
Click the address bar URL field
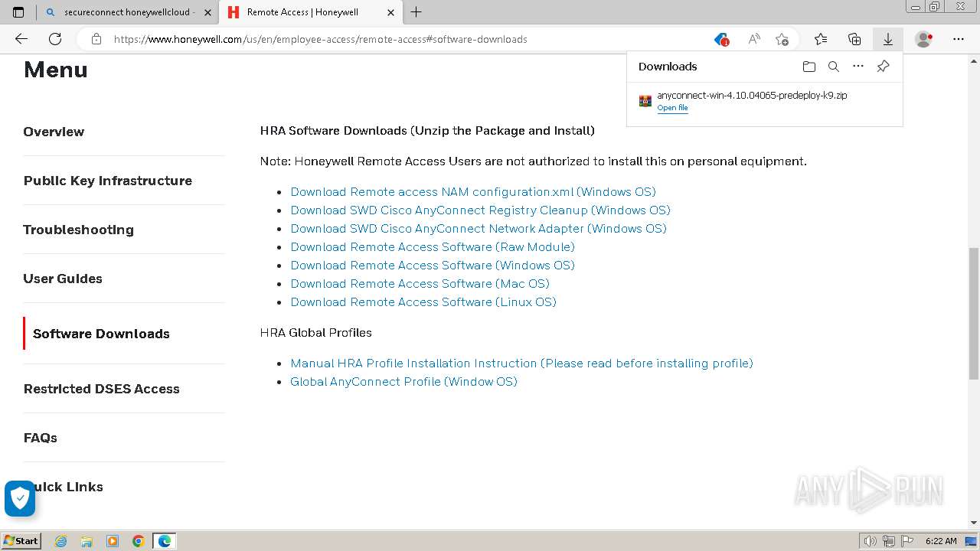click(406, 39)
